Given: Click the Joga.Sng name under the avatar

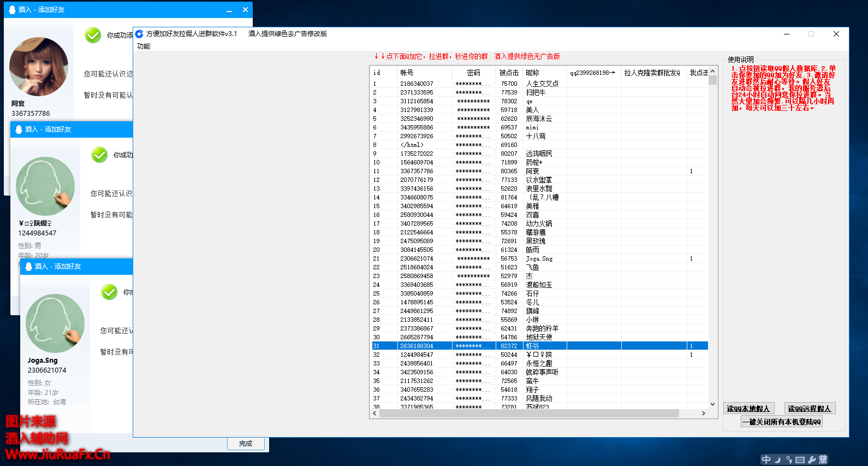Looking at the screenshot, I should 43,361.
